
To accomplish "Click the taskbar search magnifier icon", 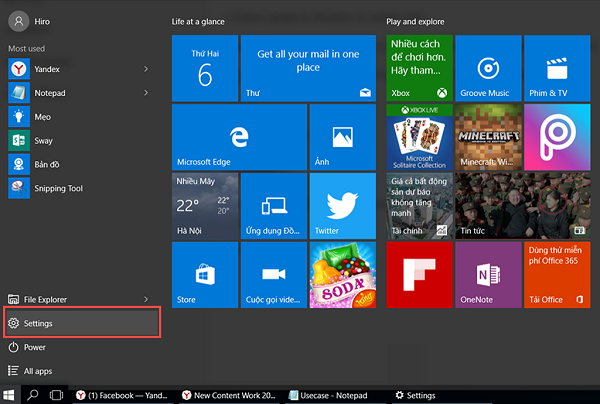I will pos(33,395).
